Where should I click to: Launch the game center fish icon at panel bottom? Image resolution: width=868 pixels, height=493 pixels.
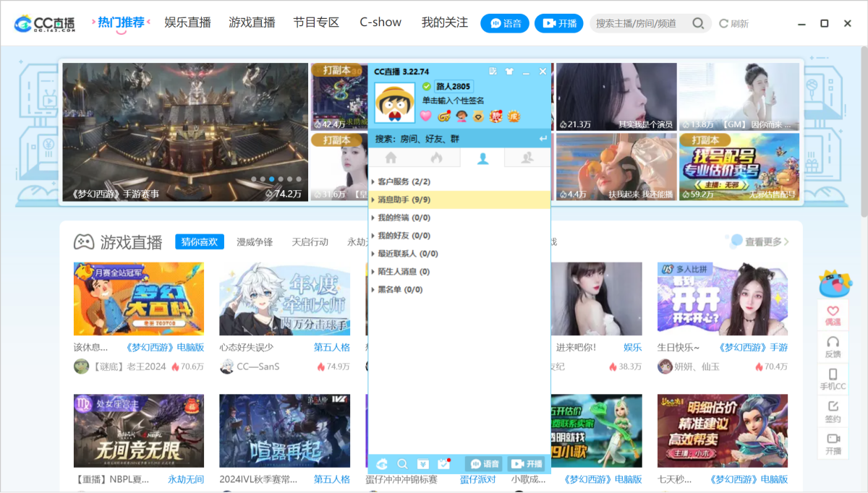pos(383,463)
